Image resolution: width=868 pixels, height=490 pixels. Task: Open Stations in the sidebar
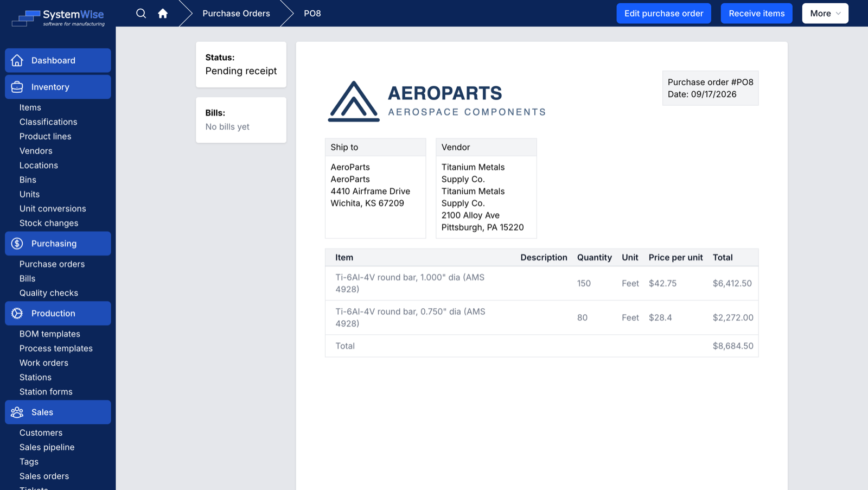35,377
